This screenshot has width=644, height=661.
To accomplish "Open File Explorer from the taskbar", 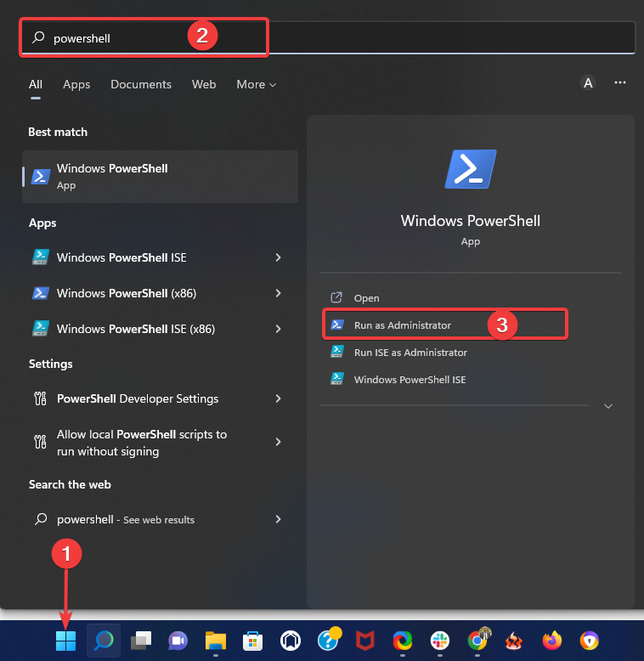I will click(215, 641).
